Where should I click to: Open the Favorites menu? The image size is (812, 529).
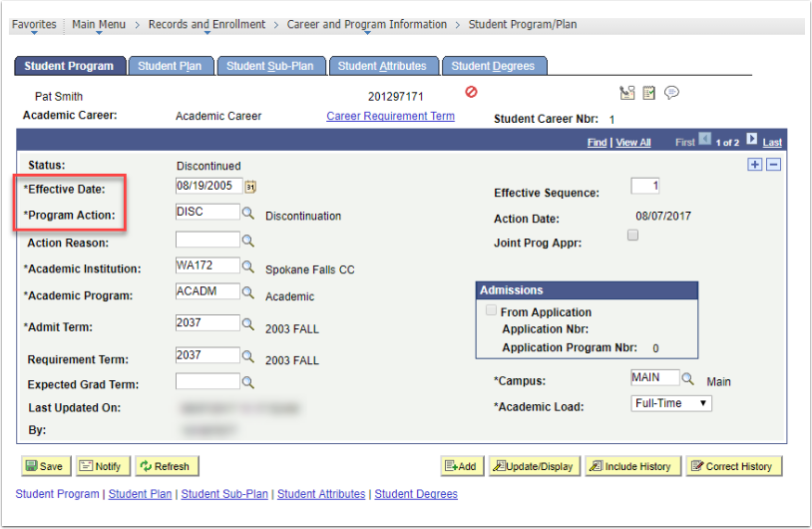pos(34,24)
